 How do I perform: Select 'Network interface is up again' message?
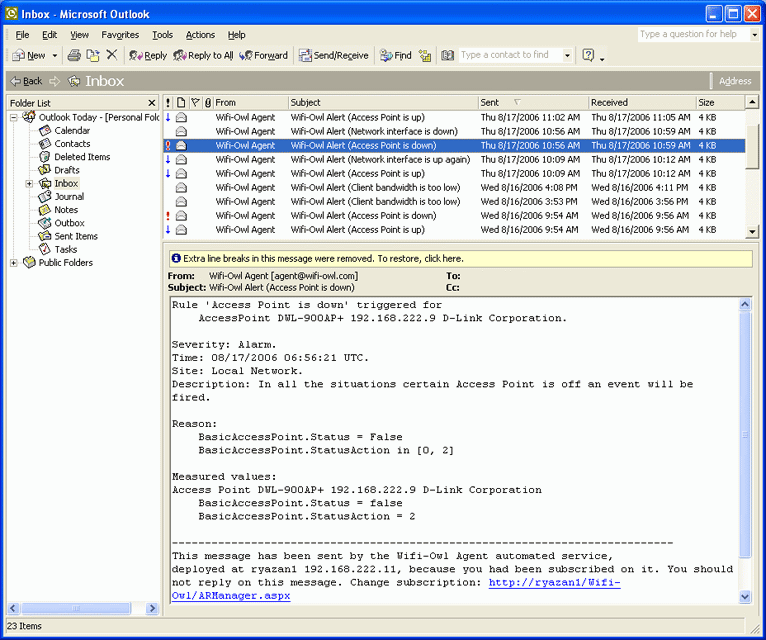454,159
